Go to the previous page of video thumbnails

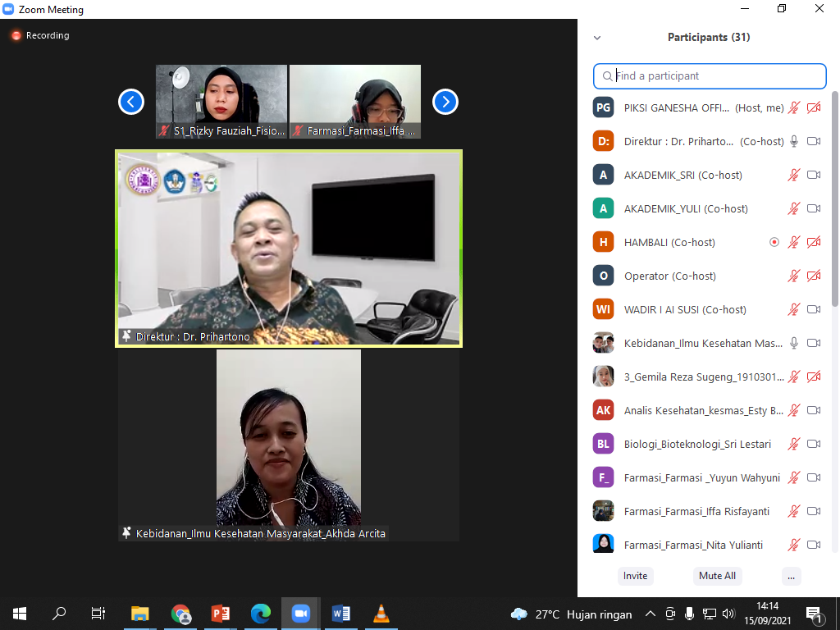pyautogui.click(x=131, y=102)
